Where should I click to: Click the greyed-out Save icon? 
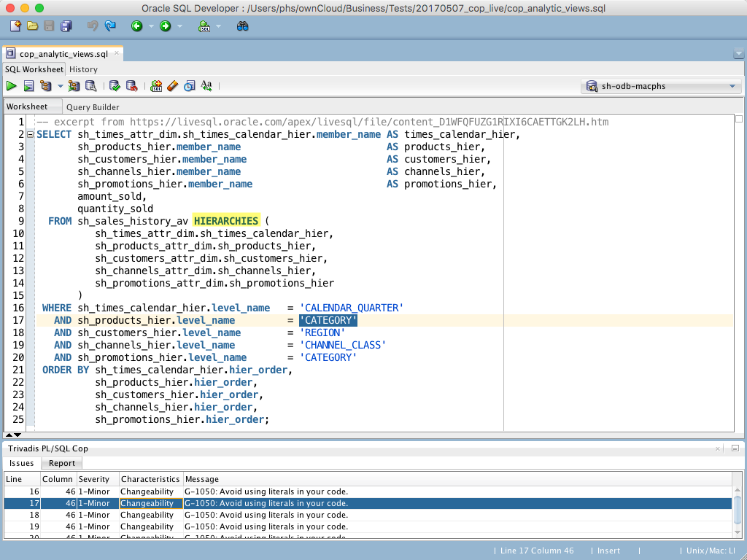point(49,26)
